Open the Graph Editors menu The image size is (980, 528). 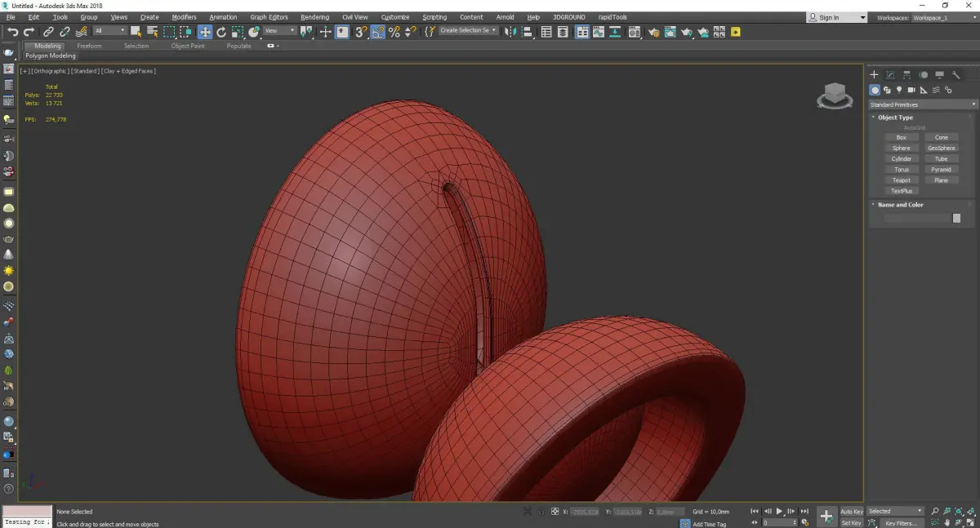(x=269, y=17)
